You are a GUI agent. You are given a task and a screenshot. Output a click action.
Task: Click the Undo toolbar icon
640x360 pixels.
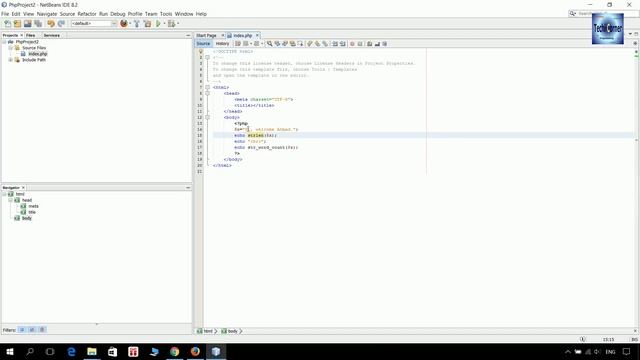[51, 24]
